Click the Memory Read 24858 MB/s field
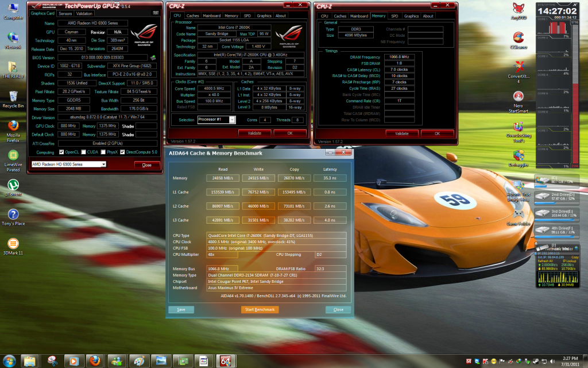This screenshot has height=368, width=588. [223, 178]
